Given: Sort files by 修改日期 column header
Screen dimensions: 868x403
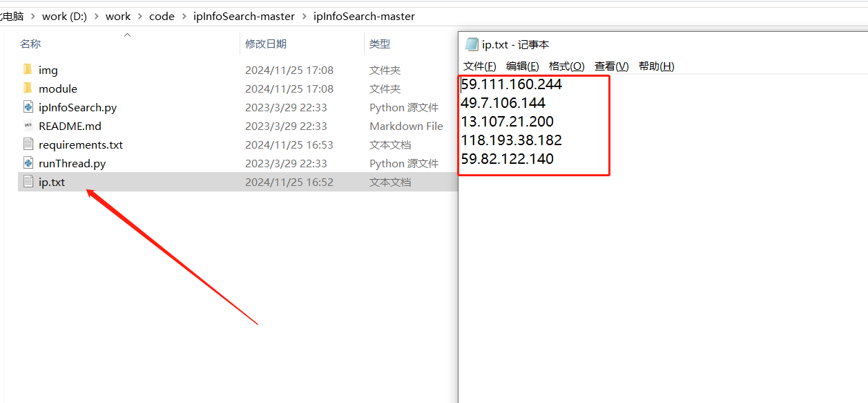Looking at the screenshot, I should click(x=265, y=44).
